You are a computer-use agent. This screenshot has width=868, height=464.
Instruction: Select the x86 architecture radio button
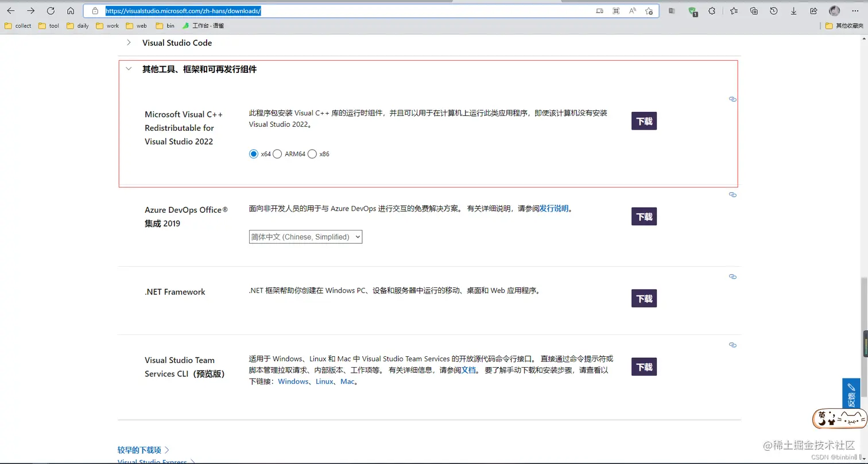click(312, 154)
